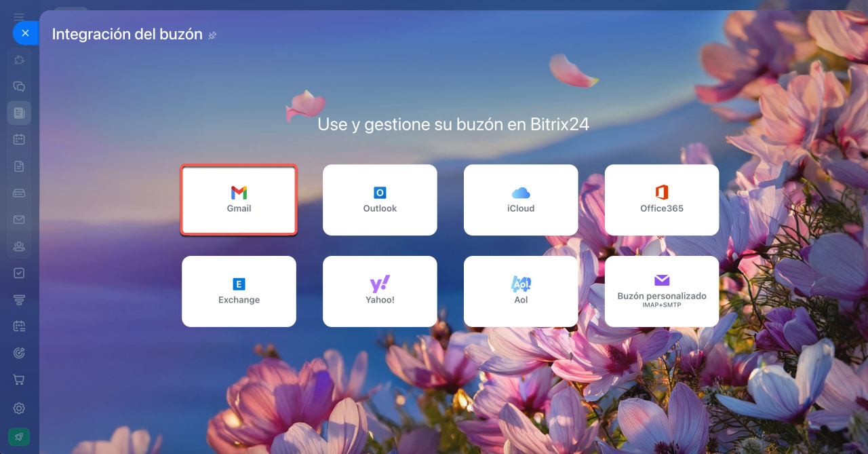
Task: Choose the Yahoo! mailbox card
Action: click(380, 291)
